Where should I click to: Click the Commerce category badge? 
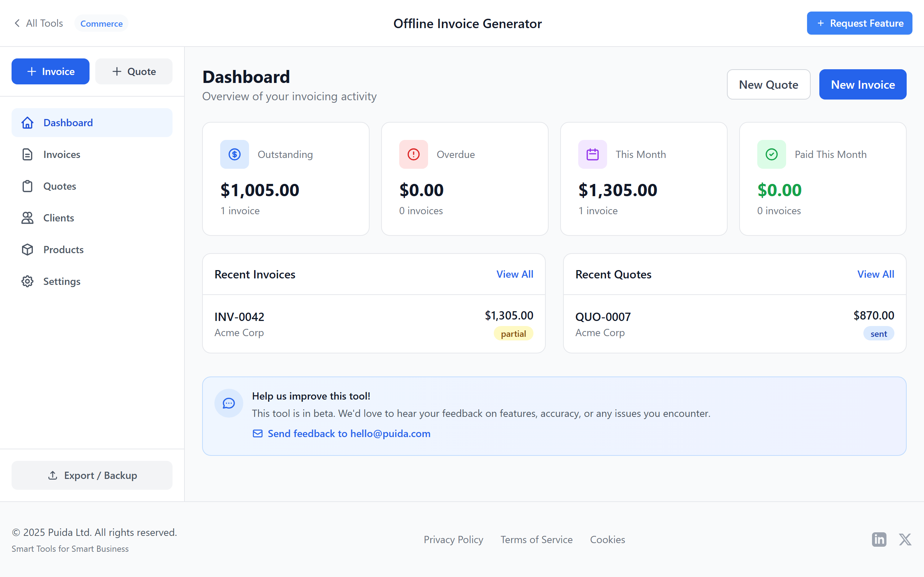pyautogui.click(x=101, y=23)
